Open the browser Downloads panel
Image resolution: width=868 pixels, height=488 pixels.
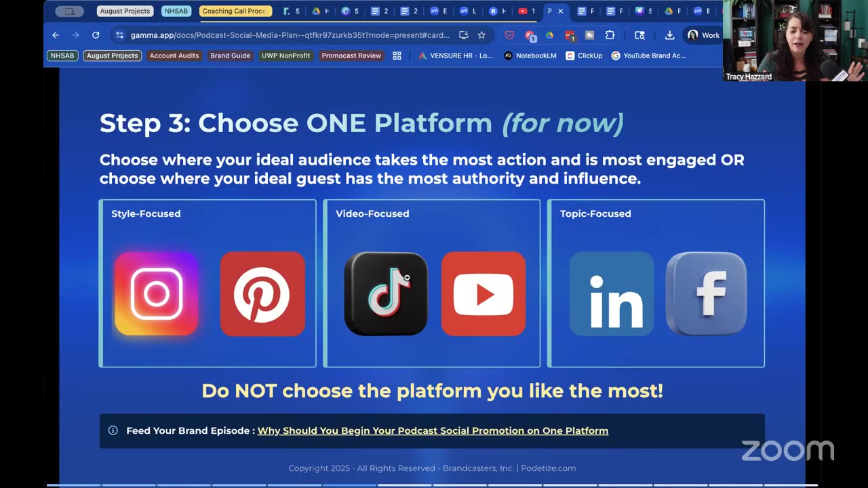coord(669,35)
